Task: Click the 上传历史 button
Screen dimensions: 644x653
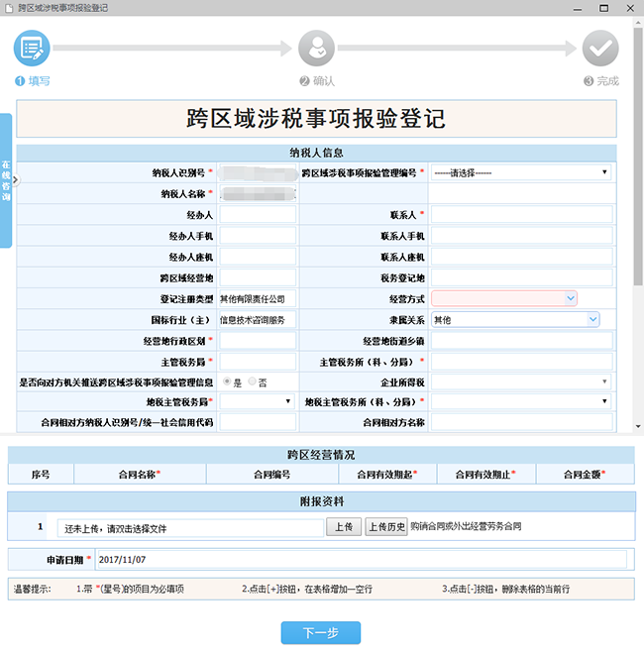Action: (x=385, y=527)
